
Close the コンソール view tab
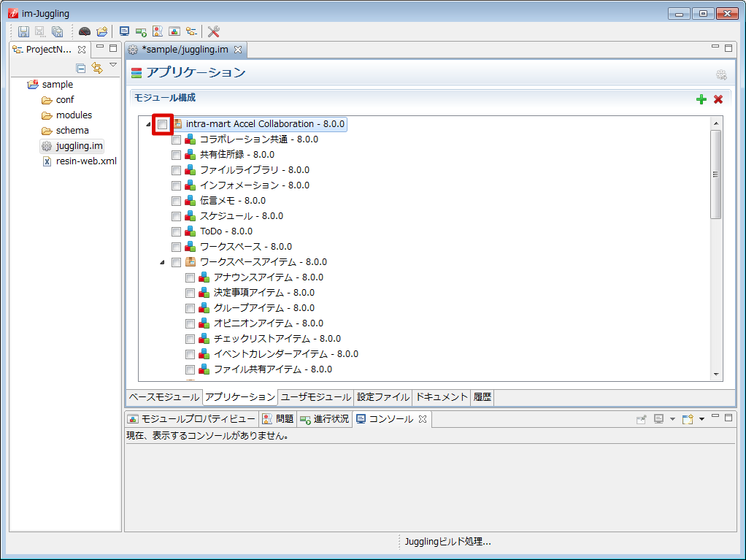click(423, 419)
